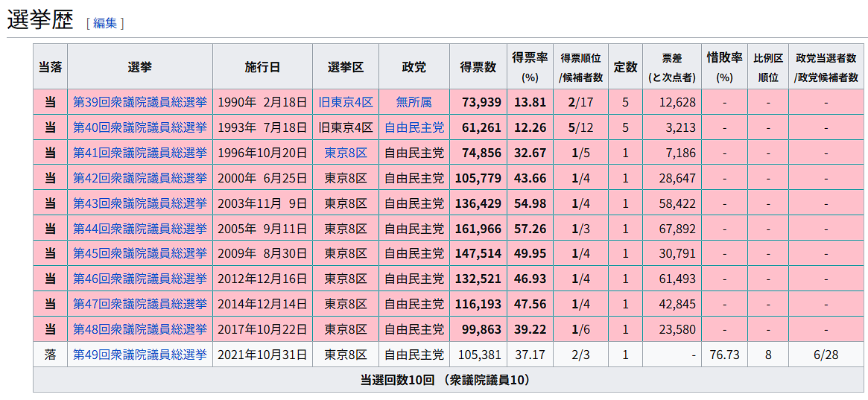Open the 第40回衆議院議員総選挙 link
The height and width of the screenshot is (400, 868).
[x=140, y=127]
